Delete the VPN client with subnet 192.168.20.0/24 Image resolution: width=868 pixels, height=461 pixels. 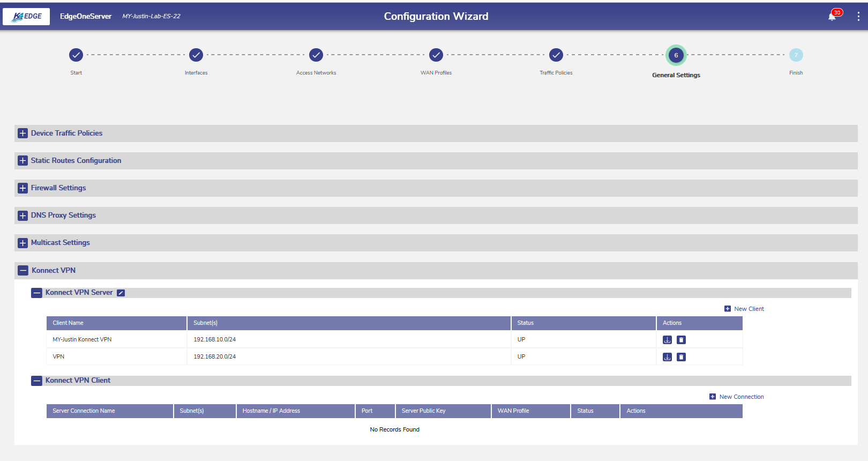(681, 357)
